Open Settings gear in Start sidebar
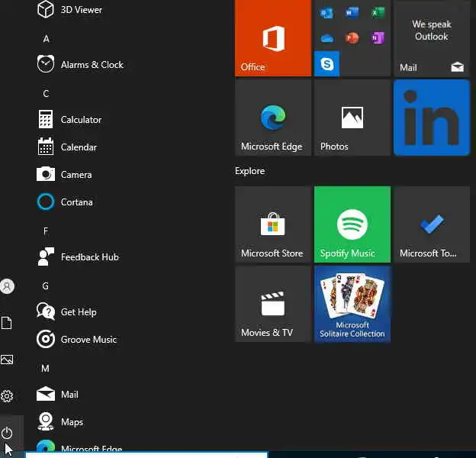This screenshot has width=476, height=458. [x=7, y=396]
